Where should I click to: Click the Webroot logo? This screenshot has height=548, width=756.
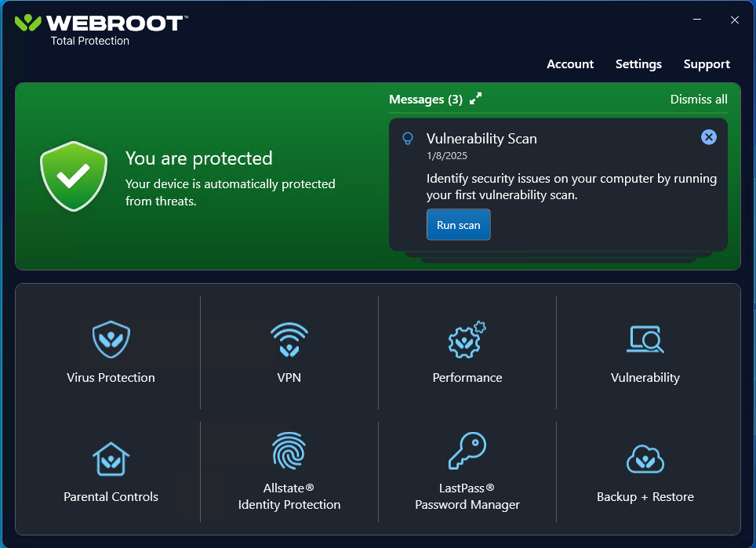pyautogui.click(x=101, y=24)
